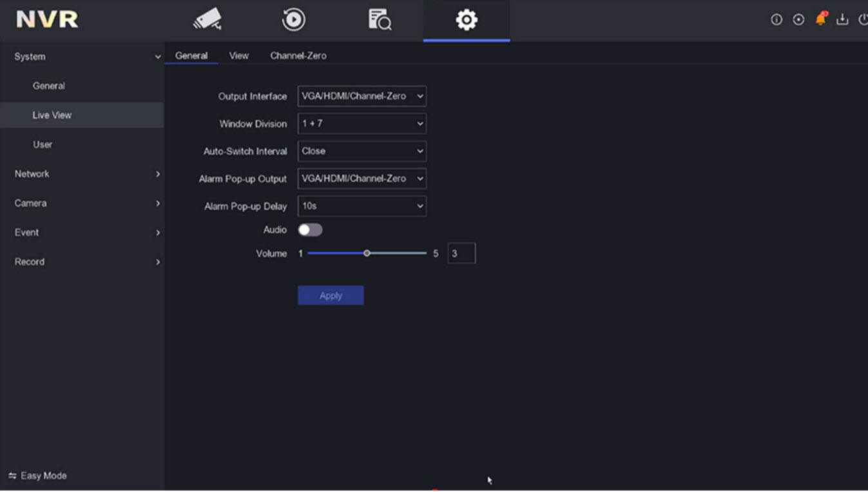Image resolution: width=868 pixels, height=492 pixels.
Task: Open the Alarm Pop-up Delay dropdown
Action: coord(362,206)
